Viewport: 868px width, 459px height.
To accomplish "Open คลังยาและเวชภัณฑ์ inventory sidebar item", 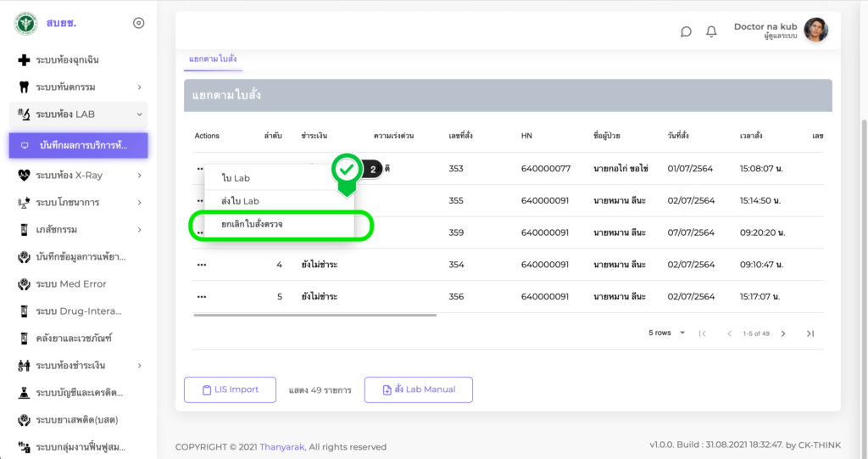I will click(x=74, y=339).
